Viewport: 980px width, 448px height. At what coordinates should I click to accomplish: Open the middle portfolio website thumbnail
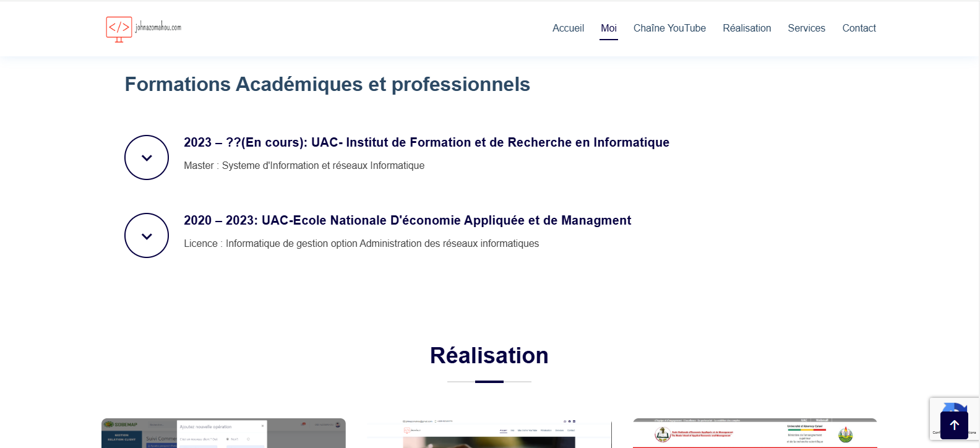click(x=489, y=434)
